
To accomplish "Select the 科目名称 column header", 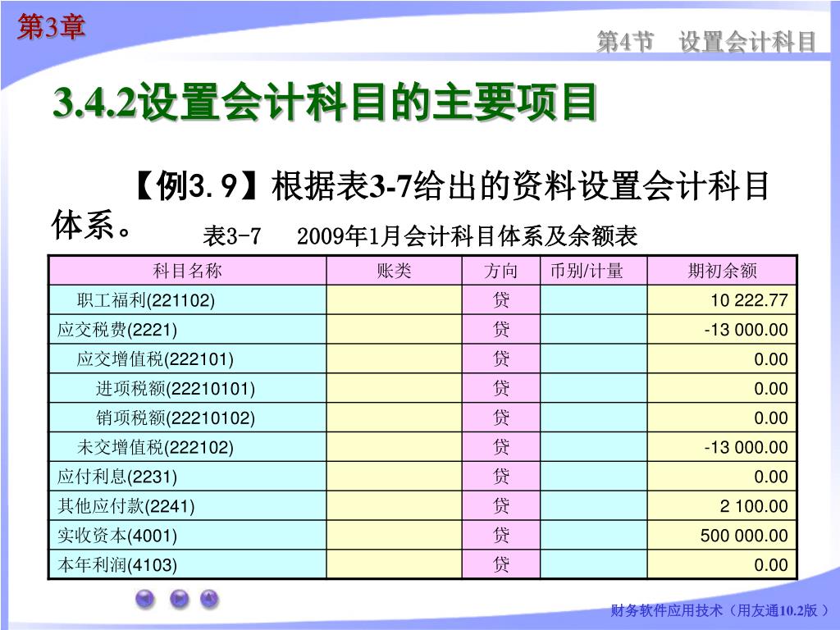I will pos(188,271).
